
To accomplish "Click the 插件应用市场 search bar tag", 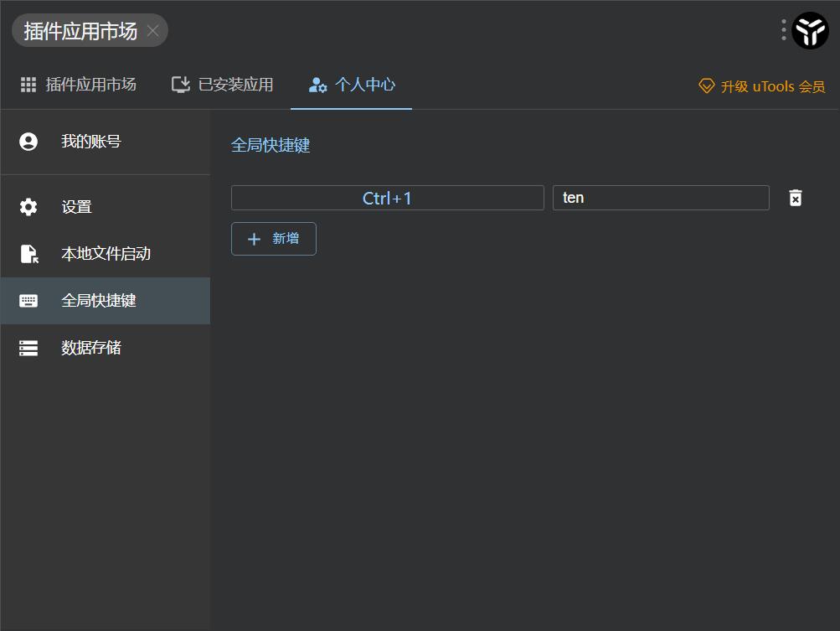I will pyautogui.click(x=90, y=30).
